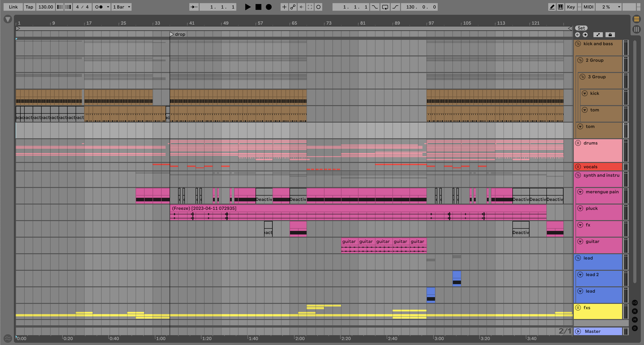The image size is (644, 345).
Task: Toggle the computer MIDI keyboard icon
Action: click(x=561, y=7)
